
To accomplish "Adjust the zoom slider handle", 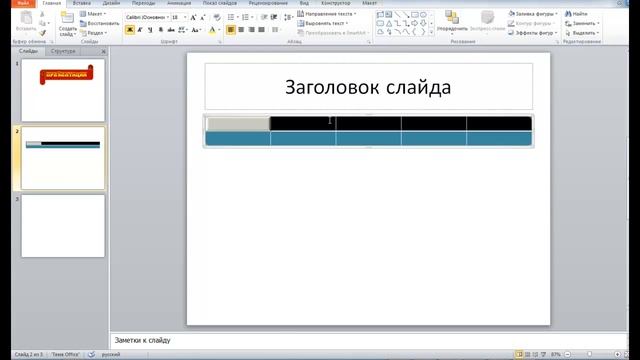I will click(589, 354).
